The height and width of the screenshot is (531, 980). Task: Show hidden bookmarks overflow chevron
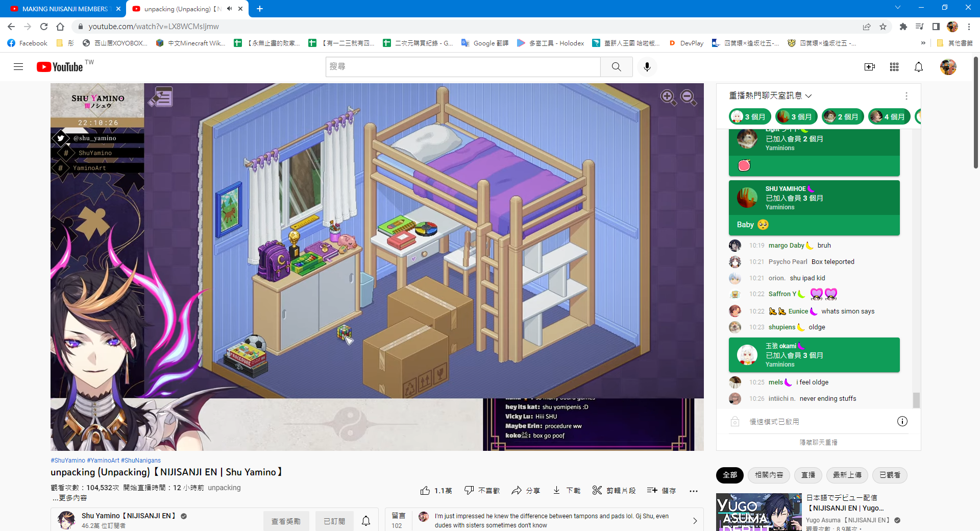[923, 43]
